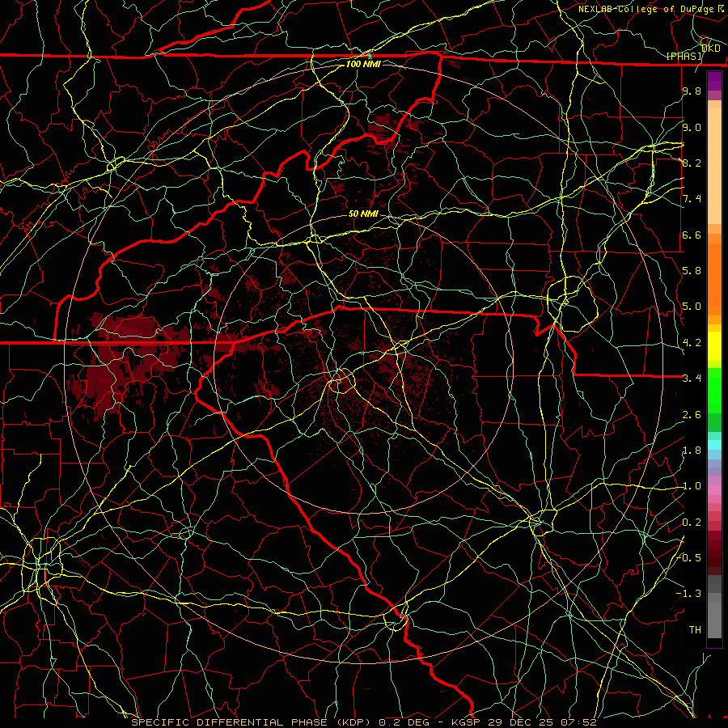The image size is (728, 728).
Task: Click the 7.4 scale value
Action: tap(692, 199)
